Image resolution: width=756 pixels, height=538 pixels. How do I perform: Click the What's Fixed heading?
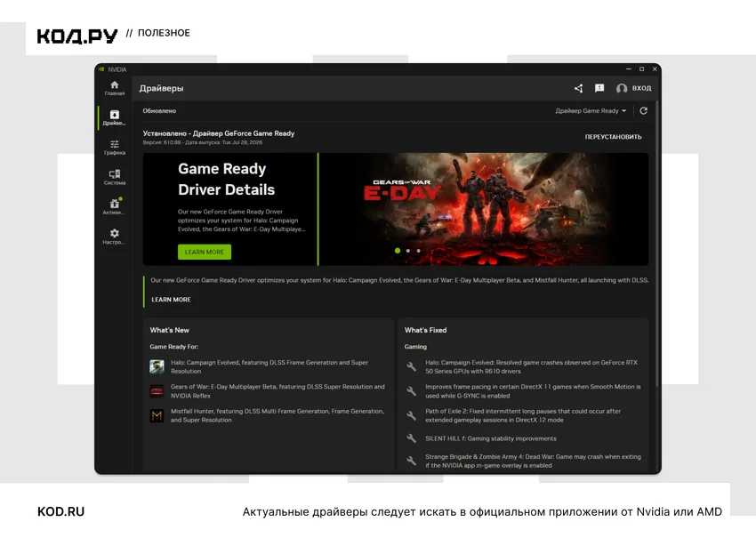click(x=425, y=330)
